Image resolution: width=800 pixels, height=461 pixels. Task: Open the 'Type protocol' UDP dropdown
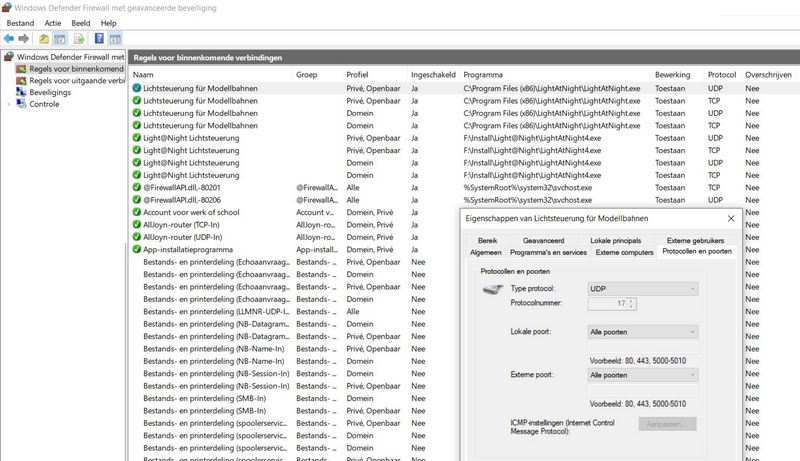coord(643,289)
